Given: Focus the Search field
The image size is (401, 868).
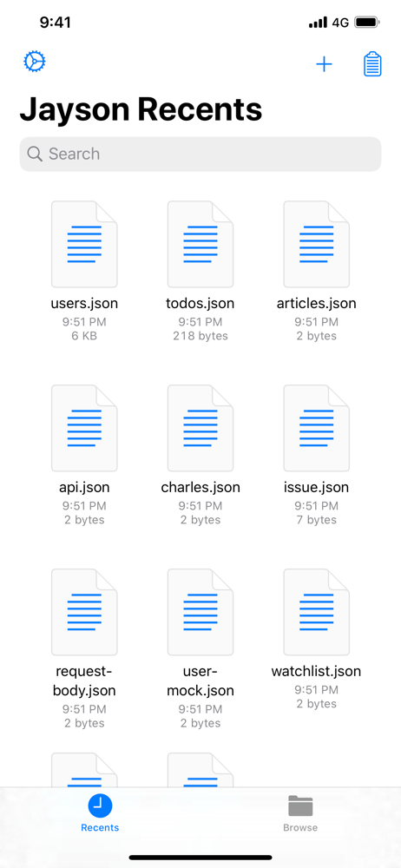Looking at the screenshot, I should [200, 154].
